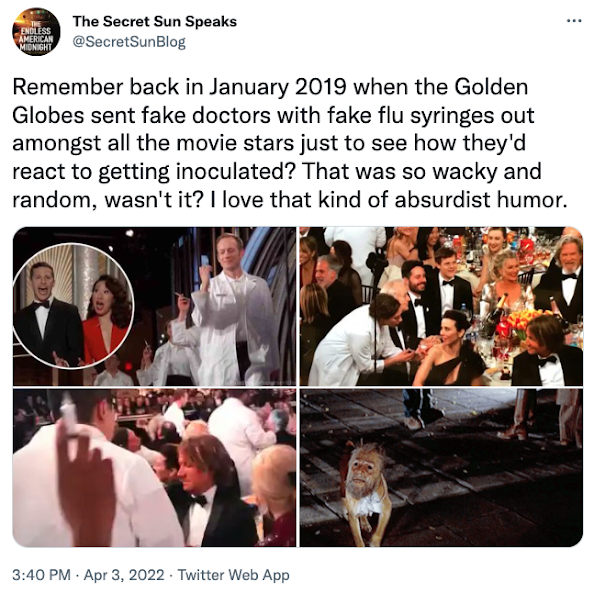Click the phrase "absurdist humor" in the tweet
The width and height of the screenshot is (594, 593).
pos(481,199)
